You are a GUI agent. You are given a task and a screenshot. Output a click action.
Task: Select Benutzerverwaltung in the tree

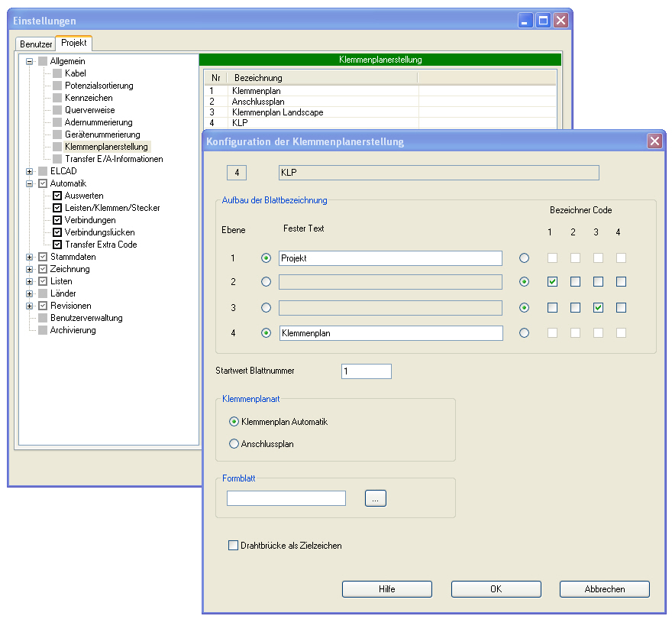tap(86, 319)
